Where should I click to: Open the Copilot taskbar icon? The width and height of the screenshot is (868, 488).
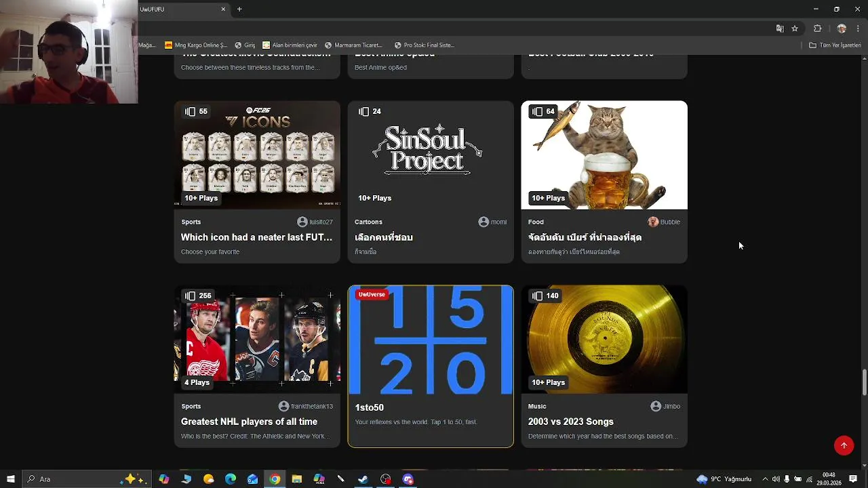point(163,479)
